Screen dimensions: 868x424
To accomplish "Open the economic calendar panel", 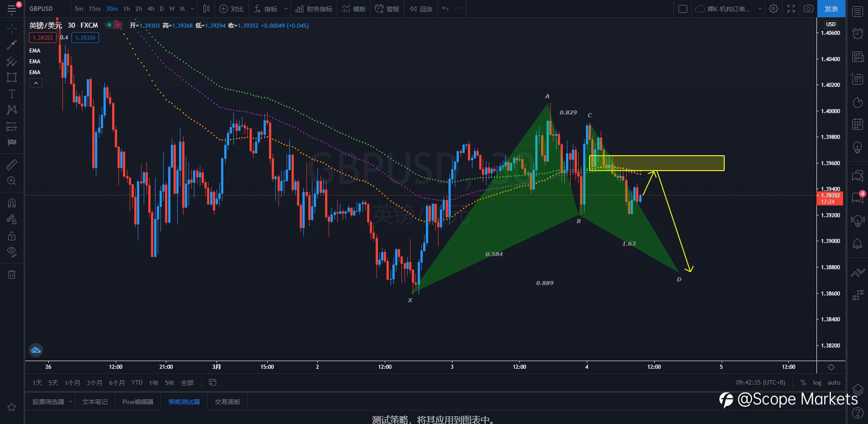I will (858, 124).
